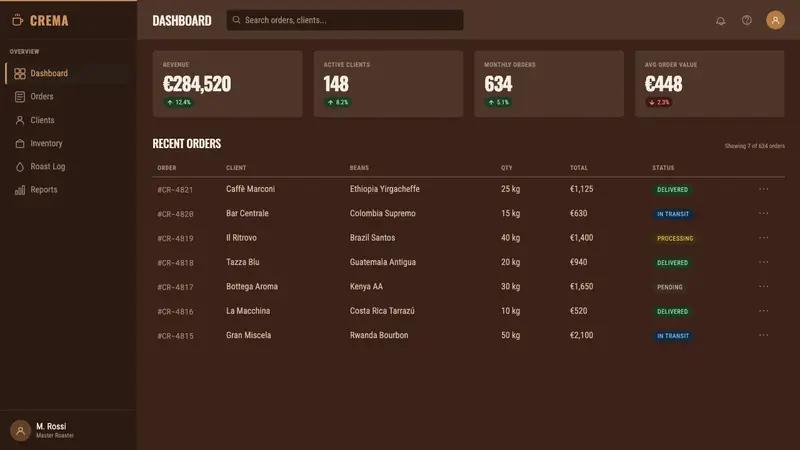Viewport: 800px width, 450px height.
Task: Focus the Search orders, clients field
Action: click(x=345, y=20)
